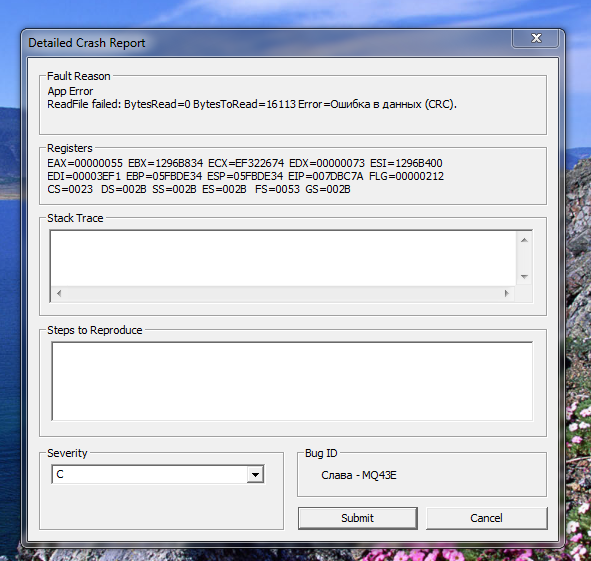Click the 'App Error' fault reason line
The width and height of the screenshot is (591, 561).
point(70,91)
